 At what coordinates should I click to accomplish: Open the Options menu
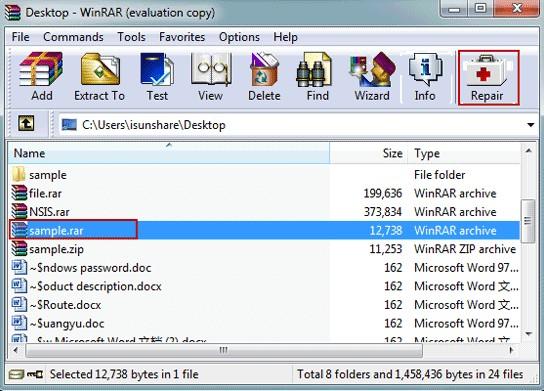point(239,37)
